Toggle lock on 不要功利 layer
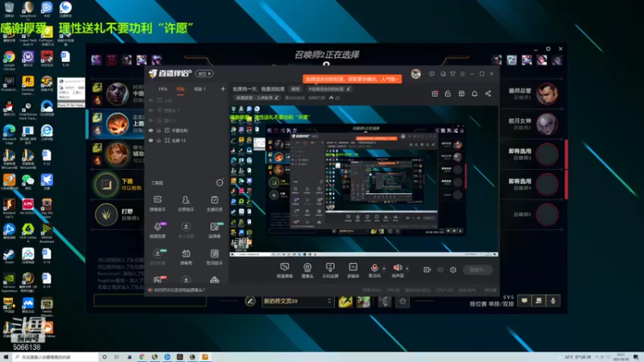644x362 pixels. (x=159, y=130)
